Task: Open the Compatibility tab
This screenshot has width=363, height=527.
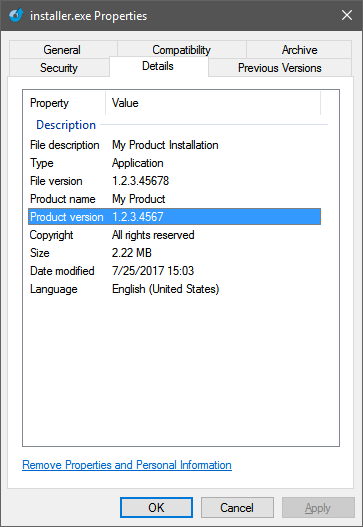Action: pos(182,50)
